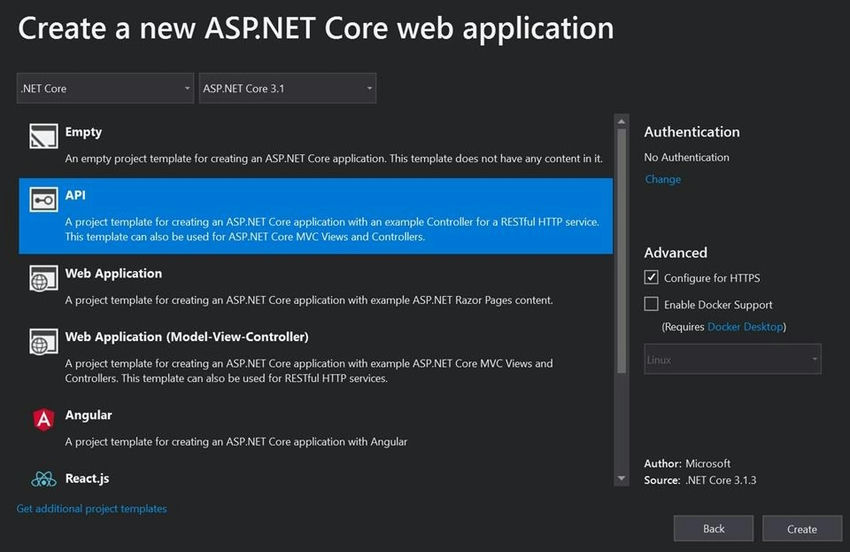This screenshot has width=850, height=552.
Task: Click the Model-View-Controller template icon
Action: tap(43, 342)
